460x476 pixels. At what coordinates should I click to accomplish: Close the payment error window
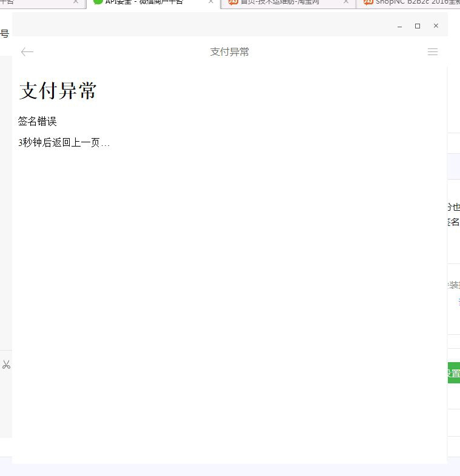click(436, 26)
